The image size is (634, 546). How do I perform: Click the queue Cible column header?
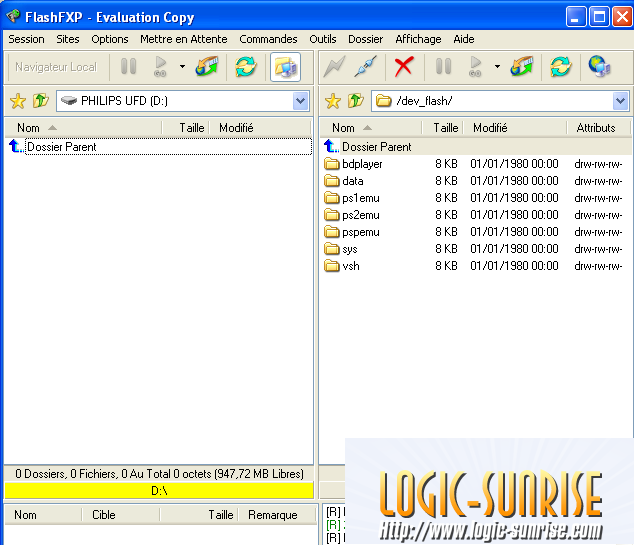point(121,515)
